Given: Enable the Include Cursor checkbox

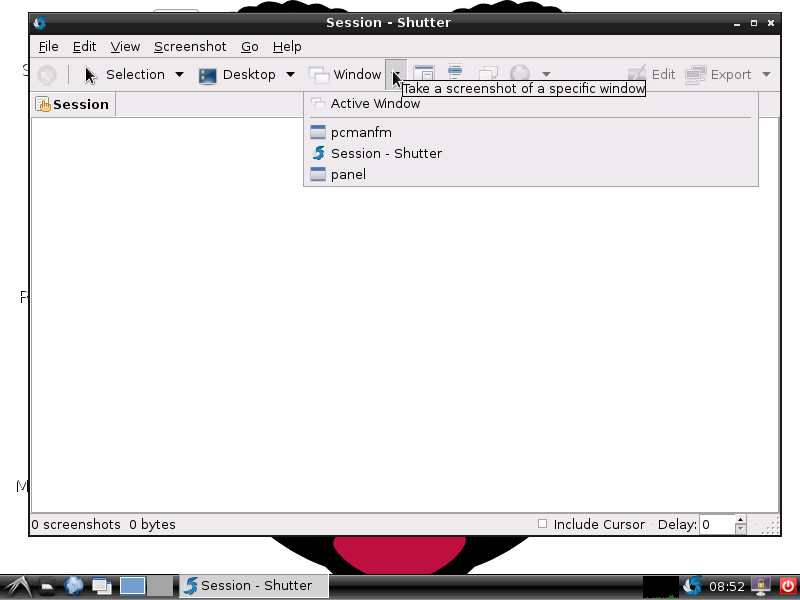Looking at the screenshot, I should coord(542,523).
